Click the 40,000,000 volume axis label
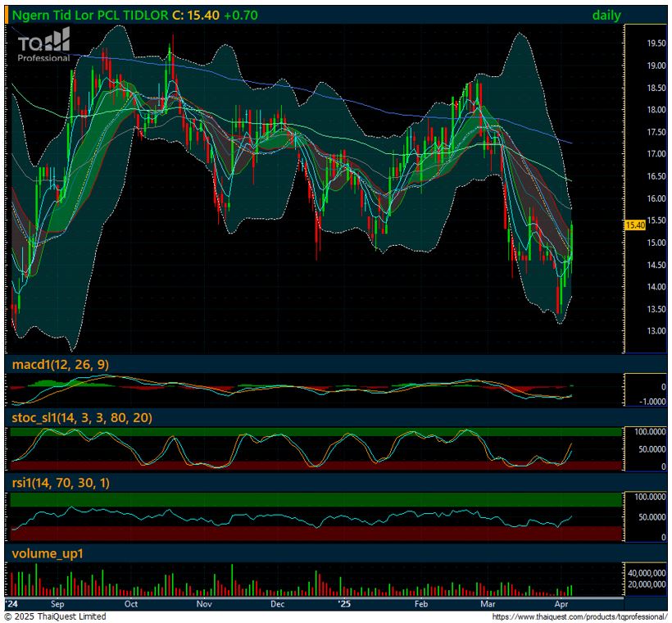Screen dimensions: 672x623 point(647,573)
